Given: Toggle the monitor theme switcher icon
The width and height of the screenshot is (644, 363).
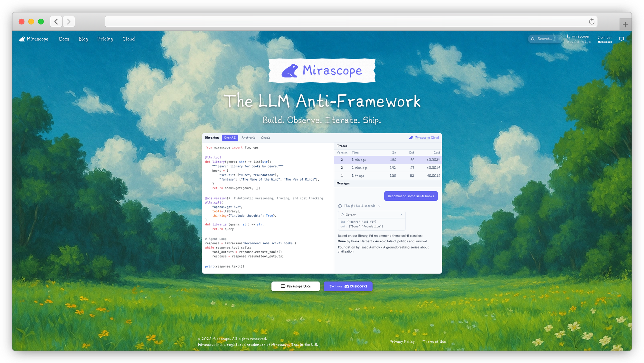Looking at the screenshot, I should click(x=621, y=39).
